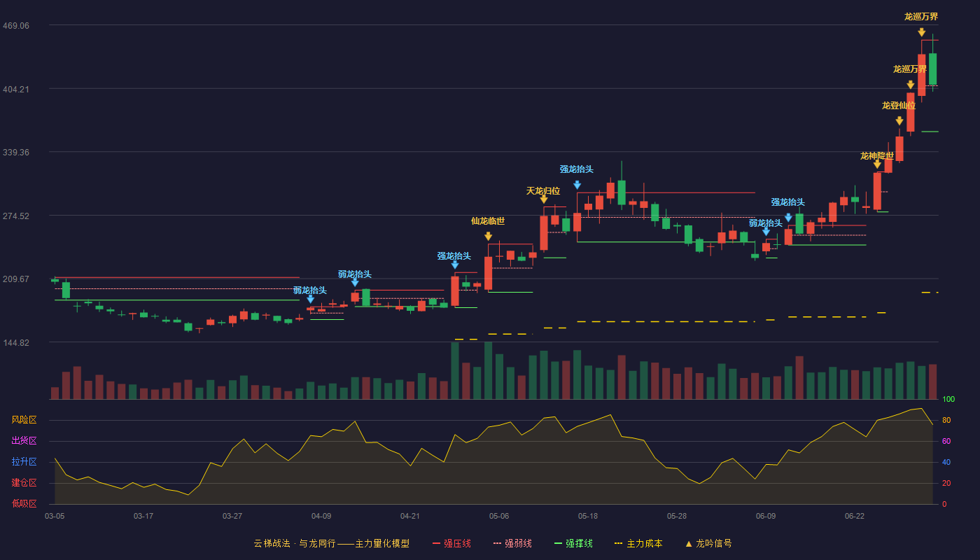Click the 60 indicator scale value
The image size is (980, 560).
946,442
